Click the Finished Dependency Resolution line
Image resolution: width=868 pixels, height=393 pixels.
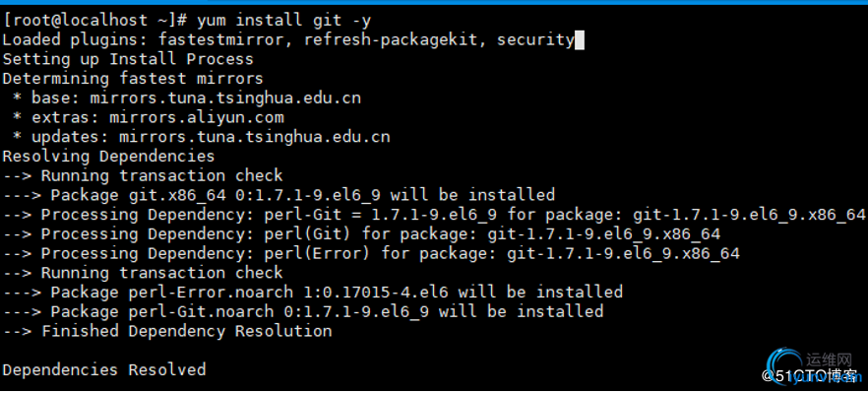pyautogui.click(x=167, y=331)
